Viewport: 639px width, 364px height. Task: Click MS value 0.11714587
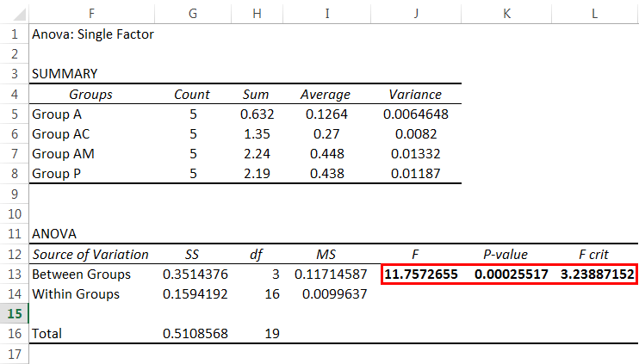tap(331, 274)
